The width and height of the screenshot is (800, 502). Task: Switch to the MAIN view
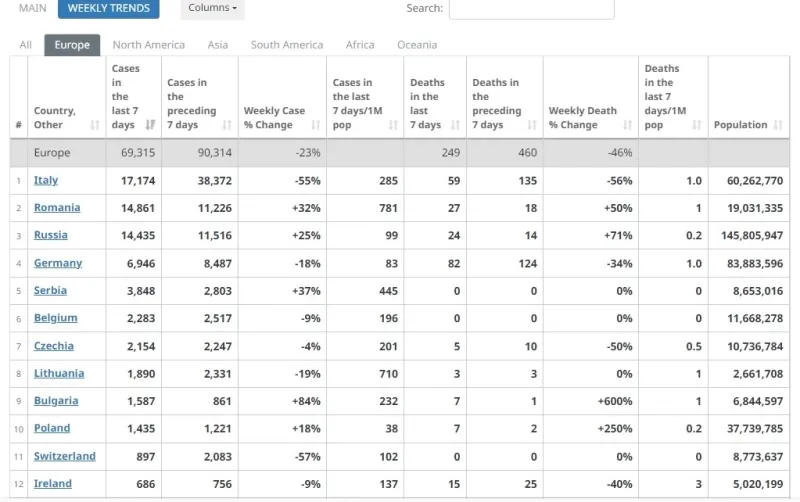click(x=33, y=8)
